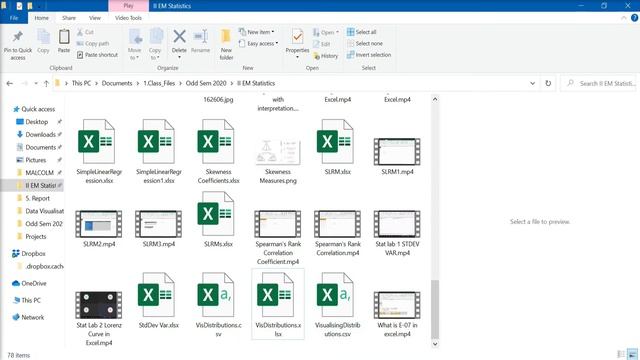Click Copy path in ribbon

[93, 43]
